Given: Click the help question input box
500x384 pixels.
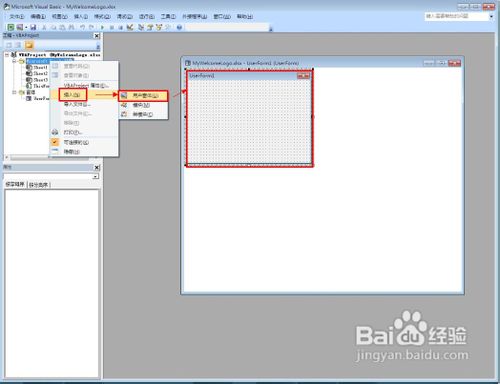Looking at the screenshot, I should [456, 16].
